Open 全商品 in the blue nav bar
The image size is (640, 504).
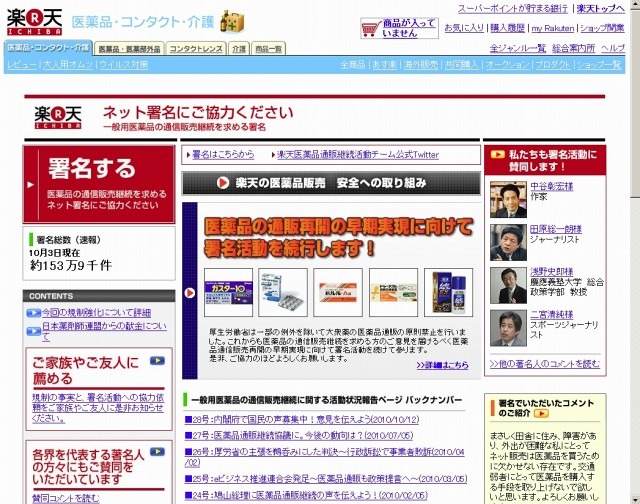[353, 65]
